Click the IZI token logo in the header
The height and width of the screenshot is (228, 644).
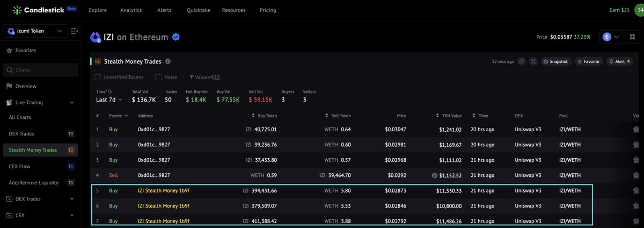pyautogui.click(x=96, y=37)
